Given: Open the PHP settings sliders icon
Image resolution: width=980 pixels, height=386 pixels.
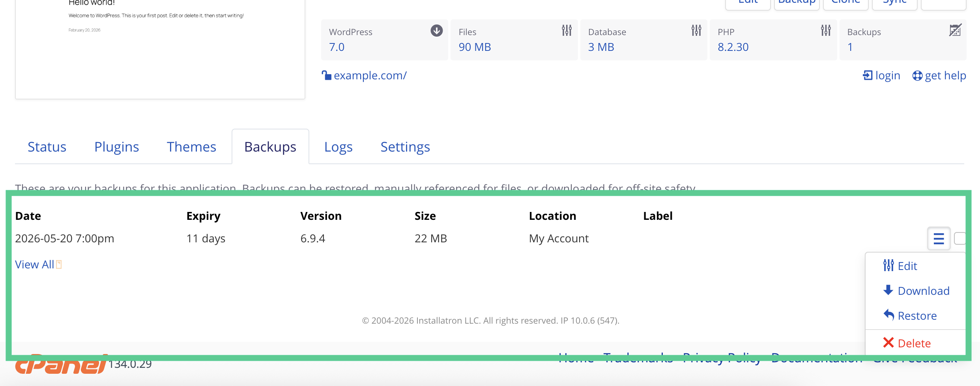Looking at the screenshot, I should [x=826, y=30].
